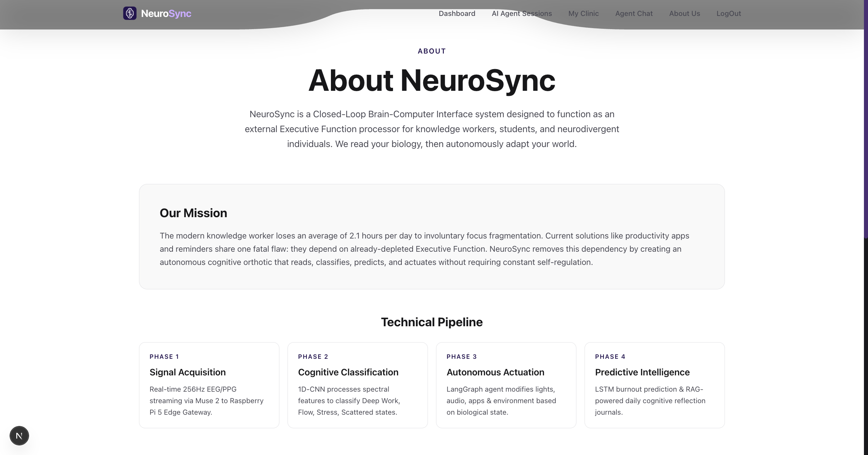This screenshot has width=868, height=455.
Task: Click the page's vertical scrollbar
Action: [866, 119]
